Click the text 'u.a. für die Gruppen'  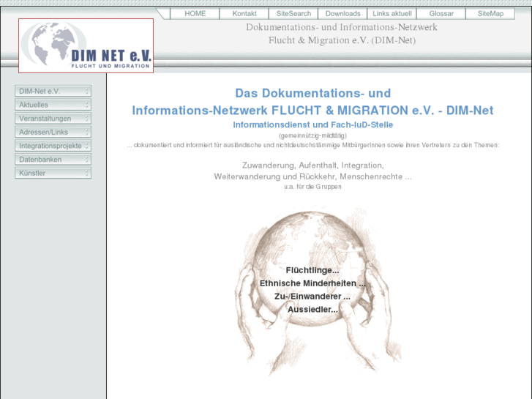[312, 187]
